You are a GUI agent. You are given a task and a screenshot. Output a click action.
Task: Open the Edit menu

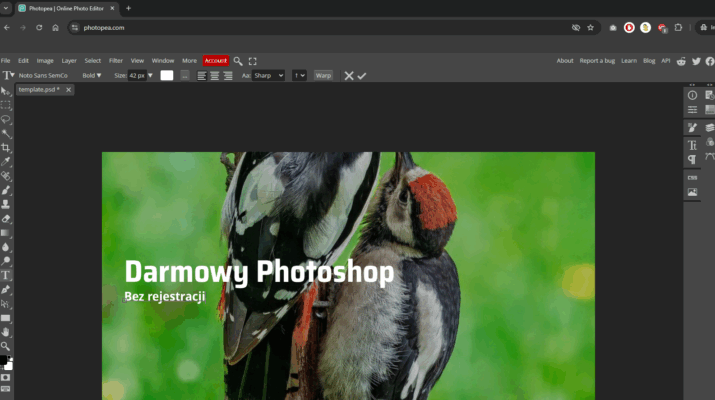[23, 61]
